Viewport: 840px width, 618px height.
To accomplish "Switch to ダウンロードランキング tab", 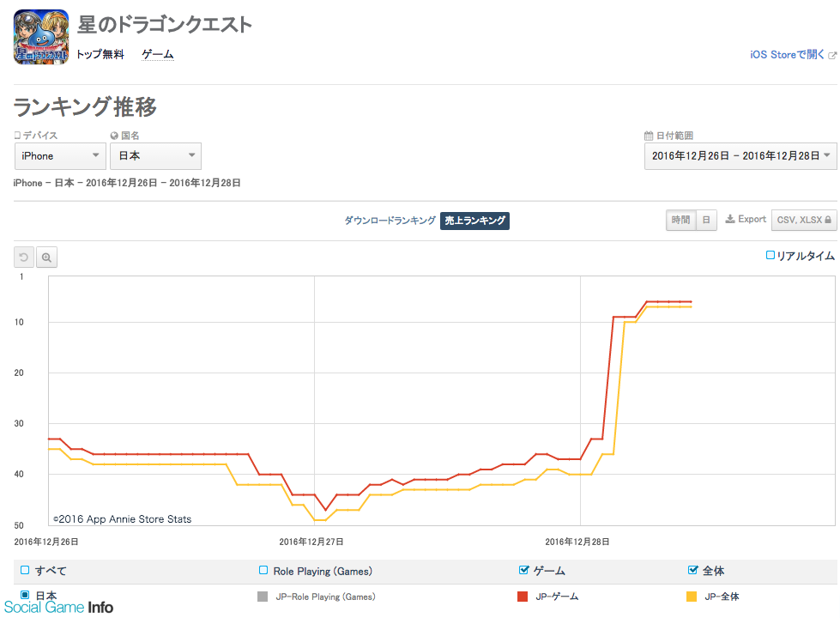I will [x=390, y=221].
